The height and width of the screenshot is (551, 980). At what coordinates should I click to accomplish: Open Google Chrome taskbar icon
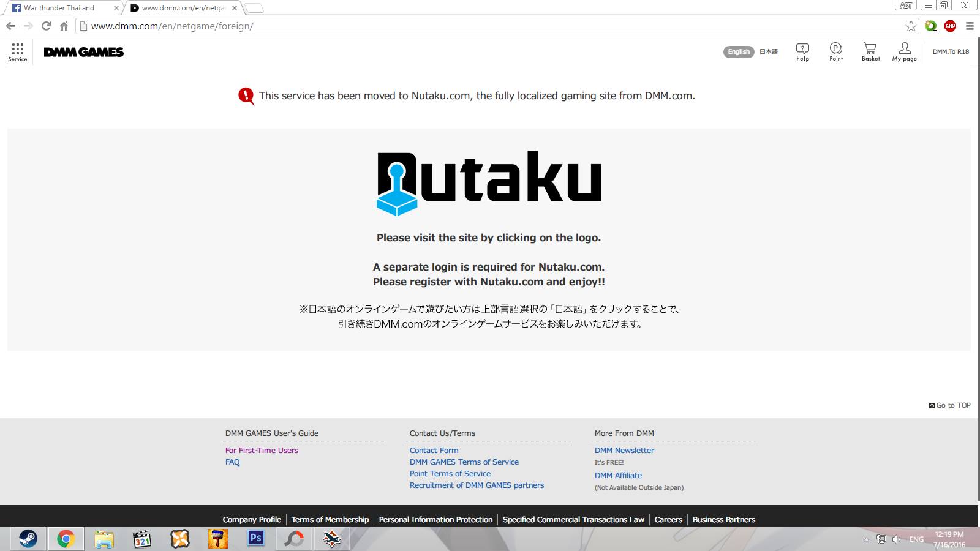click(66, 539)
